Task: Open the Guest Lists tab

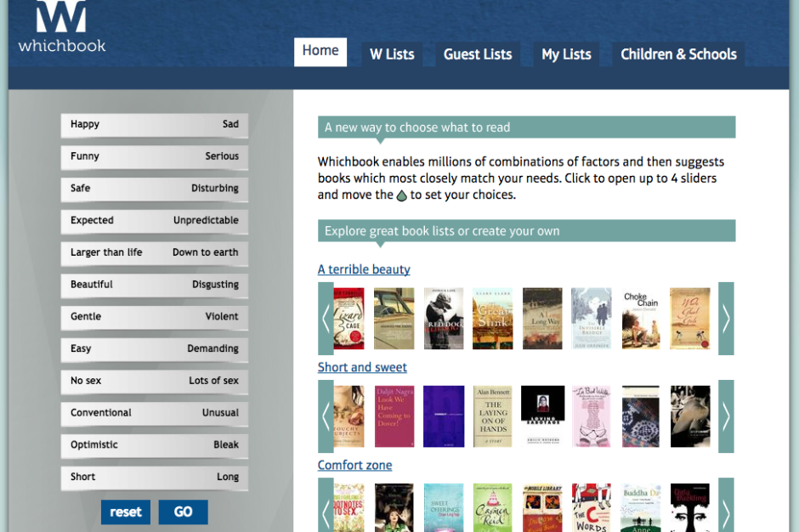Action: coord(478,54)
